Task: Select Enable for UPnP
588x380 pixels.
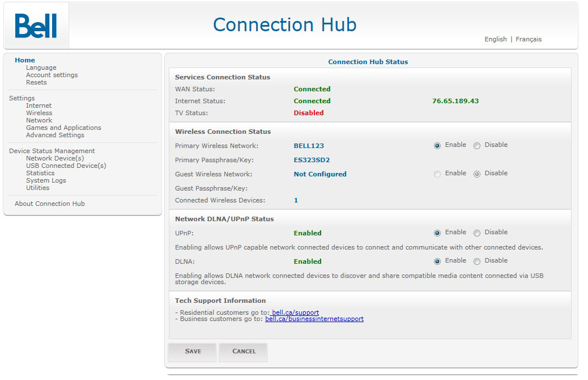Action: [437, 233]
